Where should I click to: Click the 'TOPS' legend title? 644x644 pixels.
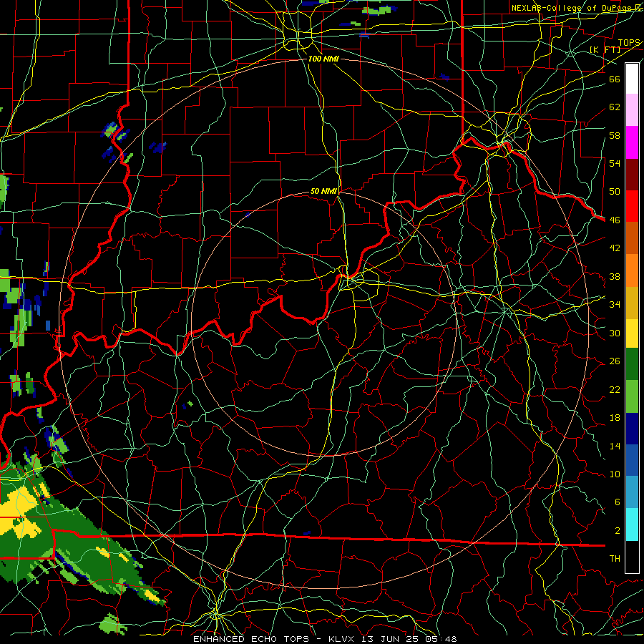pyautogui.click(x=629, y=43)
